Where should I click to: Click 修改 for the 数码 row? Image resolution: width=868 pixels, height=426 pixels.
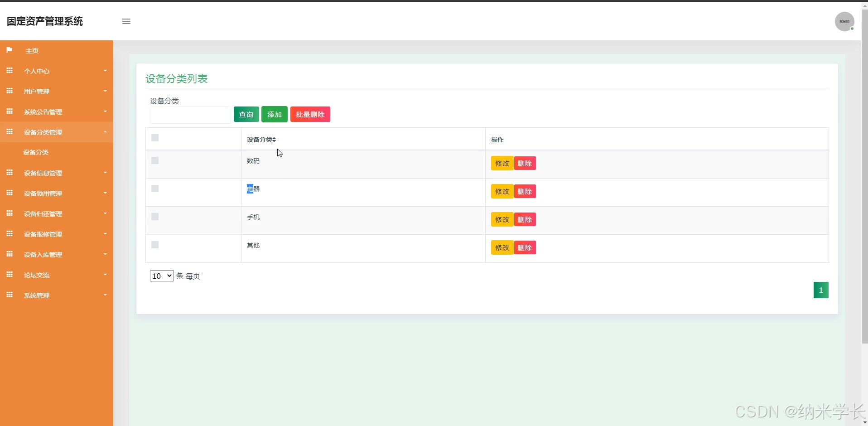pos(502,163)
